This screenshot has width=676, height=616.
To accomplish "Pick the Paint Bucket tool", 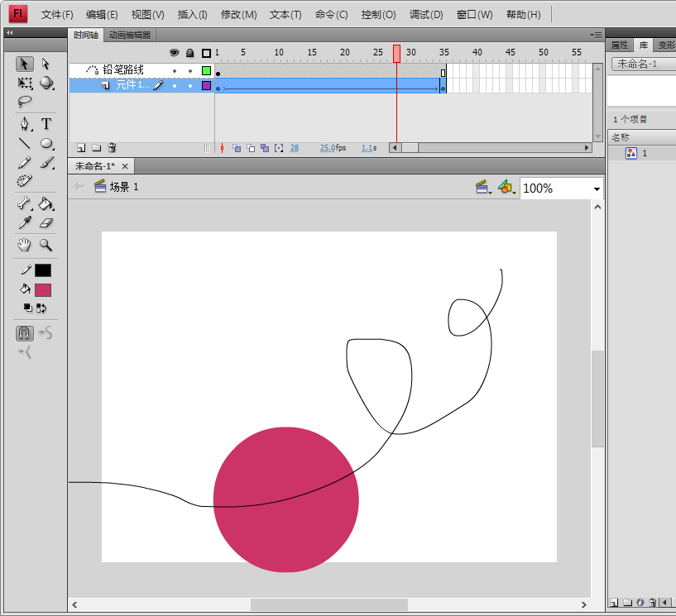I will [x=46, y=204].
